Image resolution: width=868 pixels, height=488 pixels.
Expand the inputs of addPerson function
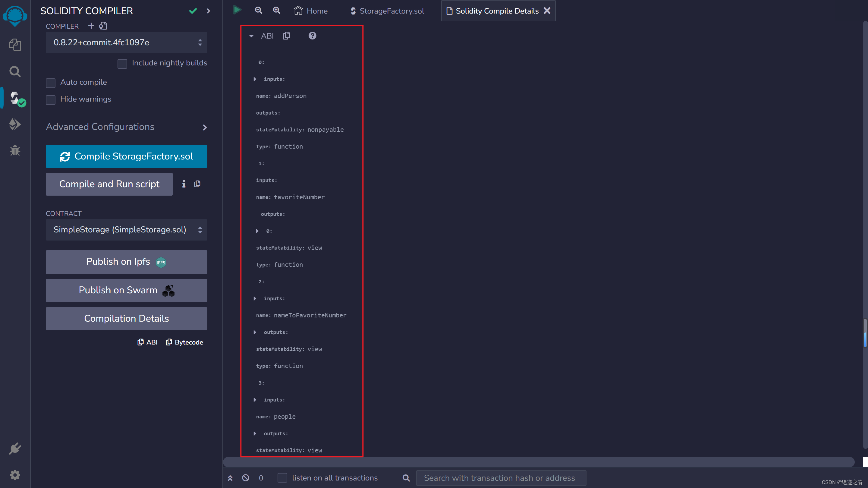(255, 79)
